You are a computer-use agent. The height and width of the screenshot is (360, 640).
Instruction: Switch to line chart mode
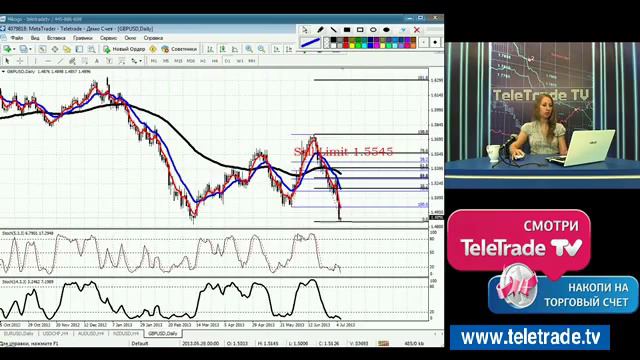tap(235, 49)
